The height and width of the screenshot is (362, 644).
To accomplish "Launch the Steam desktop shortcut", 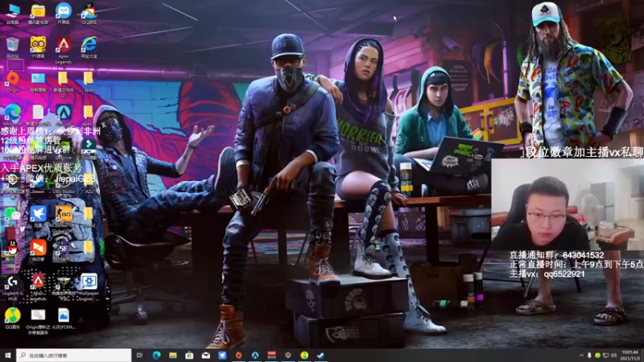I will [38, 183].
